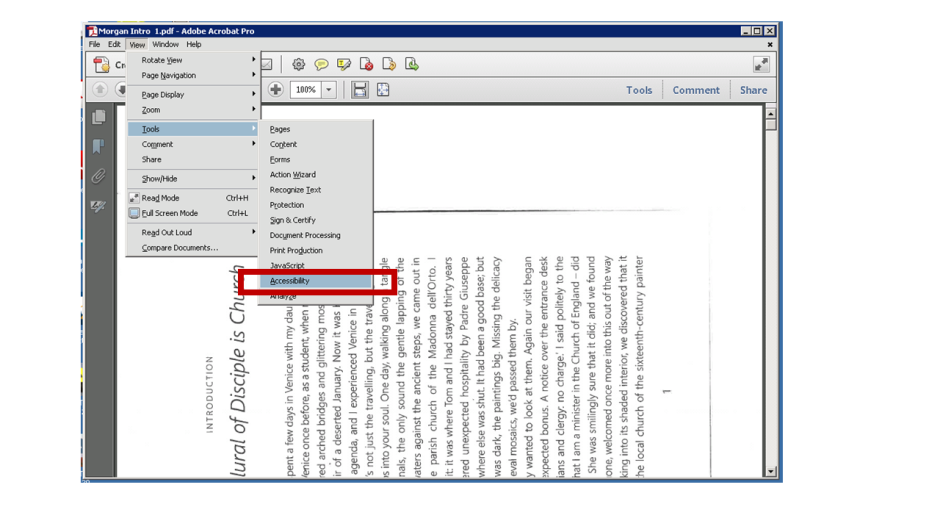Select Print Production in the Tools submenu

coord(316,250)
